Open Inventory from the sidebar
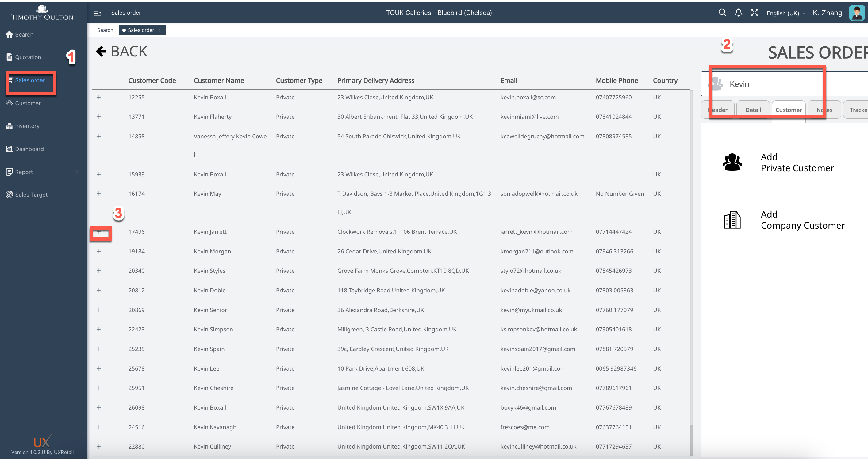Image resolution: width=868 pixels, height=459 pixels. (x=27, y=126)
